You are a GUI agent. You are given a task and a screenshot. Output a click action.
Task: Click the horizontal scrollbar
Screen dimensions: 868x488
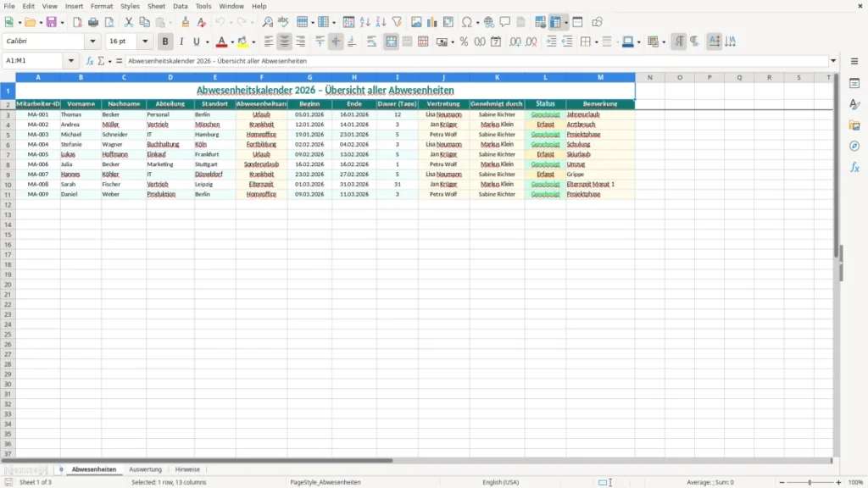[197, 460]
